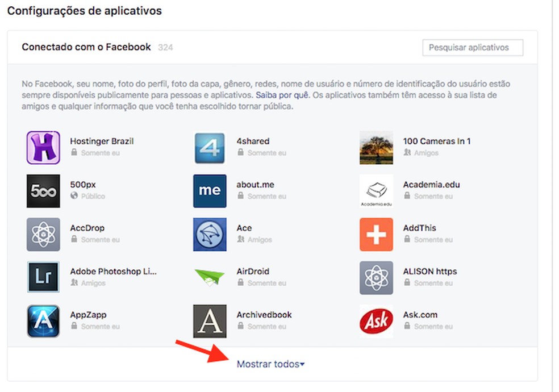Open the Archivedbook app name
559x392 pixels.
[264, 314]
